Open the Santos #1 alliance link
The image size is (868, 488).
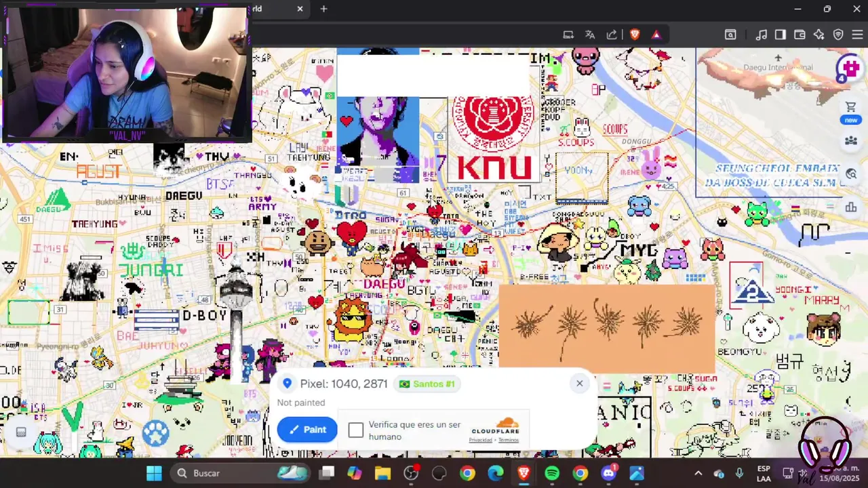click(x=427, y=384)
